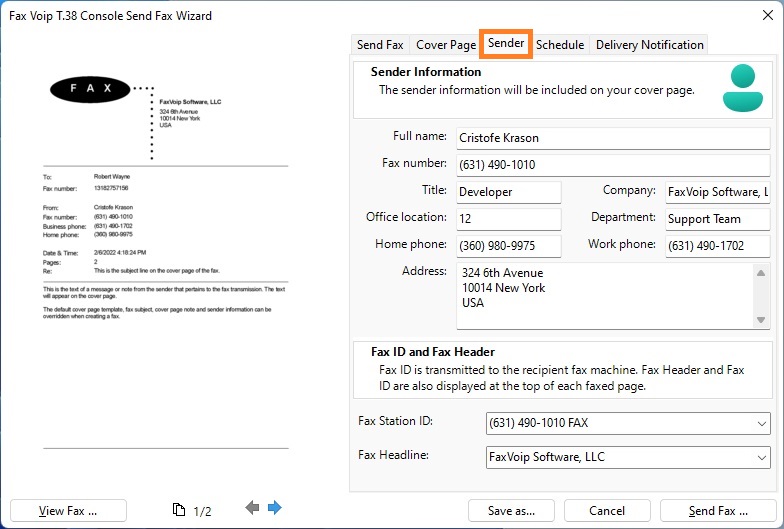
Task: Go to next fax preview page arrow
Action: coord(274,508)
